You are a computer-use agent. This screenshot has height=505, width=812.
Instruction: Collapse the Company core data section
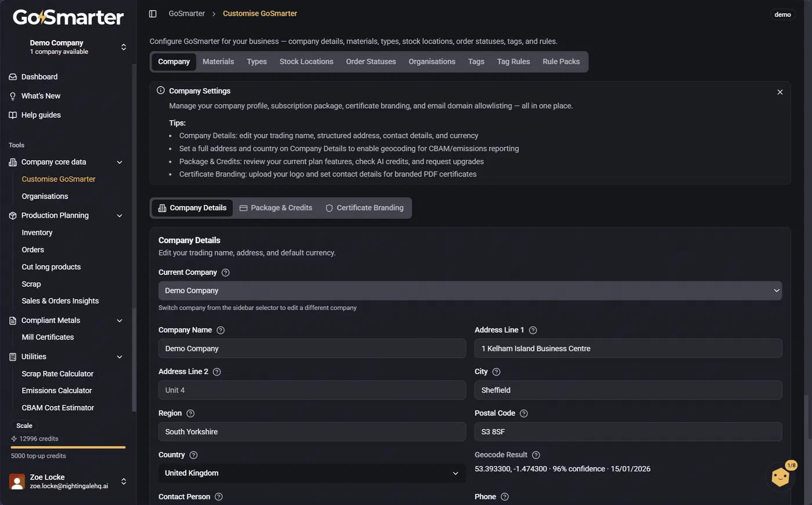pyautogui.click(x=119, y=162)
